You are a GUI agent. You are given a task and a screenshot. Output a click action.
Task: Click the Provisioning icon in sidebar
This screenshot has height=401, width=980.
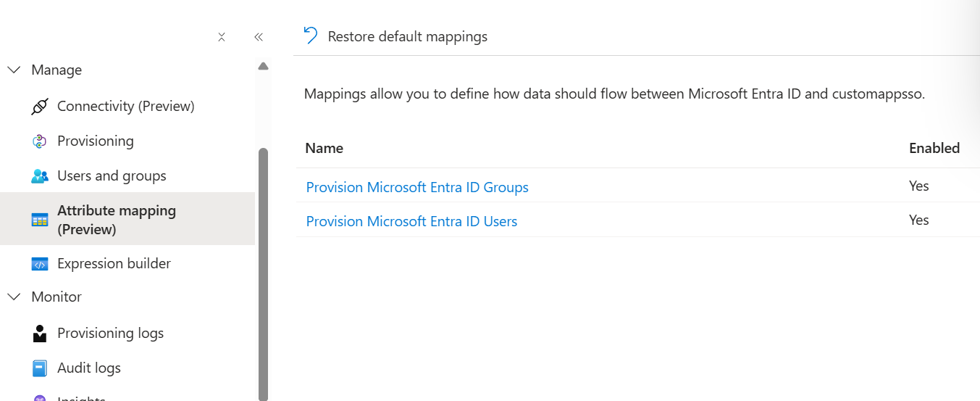pyautogui.click(x=40, y=141)
